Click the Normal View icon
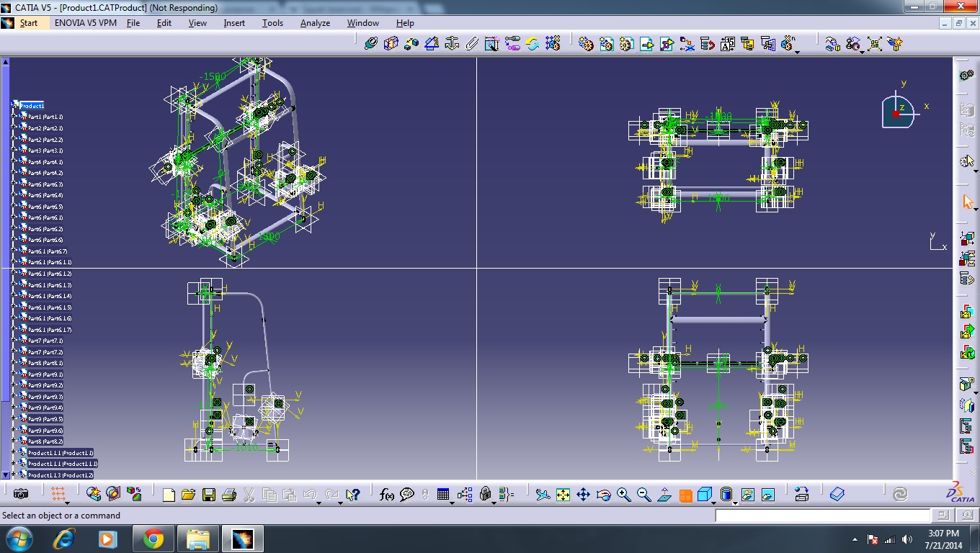The image size is (980, 553). tap(664, 495)
